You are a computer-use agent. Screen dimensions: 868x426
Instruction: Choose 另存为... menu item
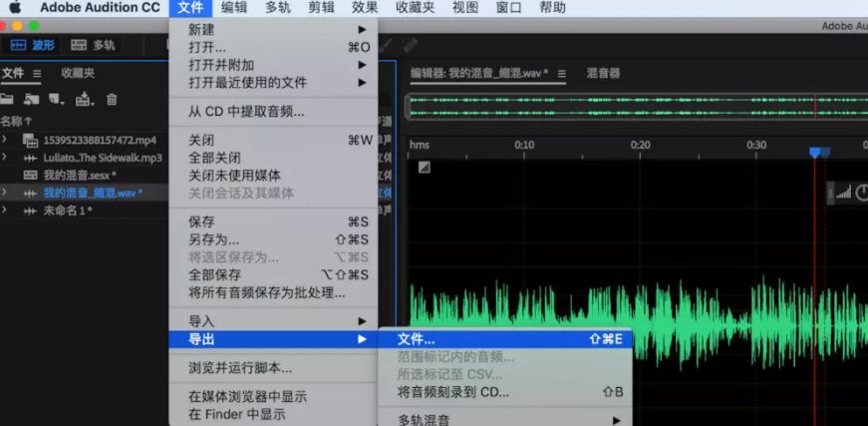(273, 239)
